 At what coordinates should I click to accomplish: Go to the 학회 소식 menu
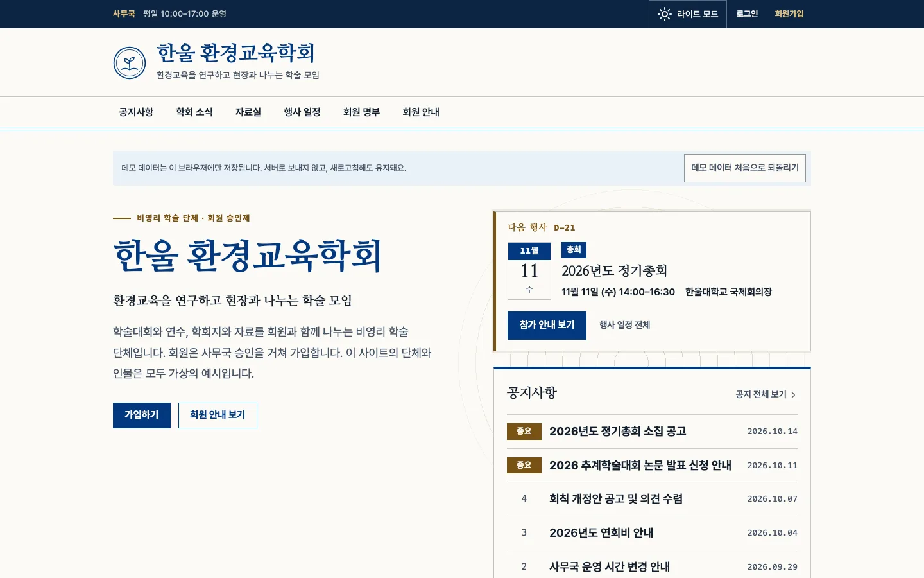pyautogui.click(x=194, y=112)
